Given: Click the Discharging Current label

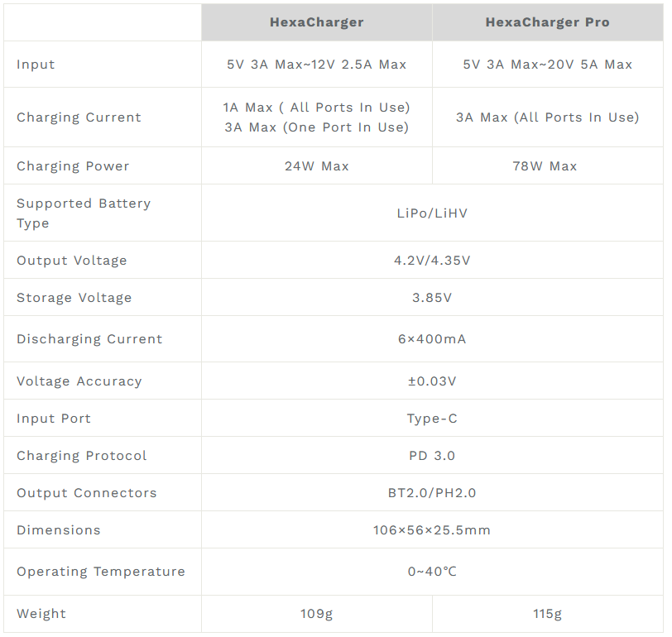Looking at the screenshot, I should click(89, 339).
